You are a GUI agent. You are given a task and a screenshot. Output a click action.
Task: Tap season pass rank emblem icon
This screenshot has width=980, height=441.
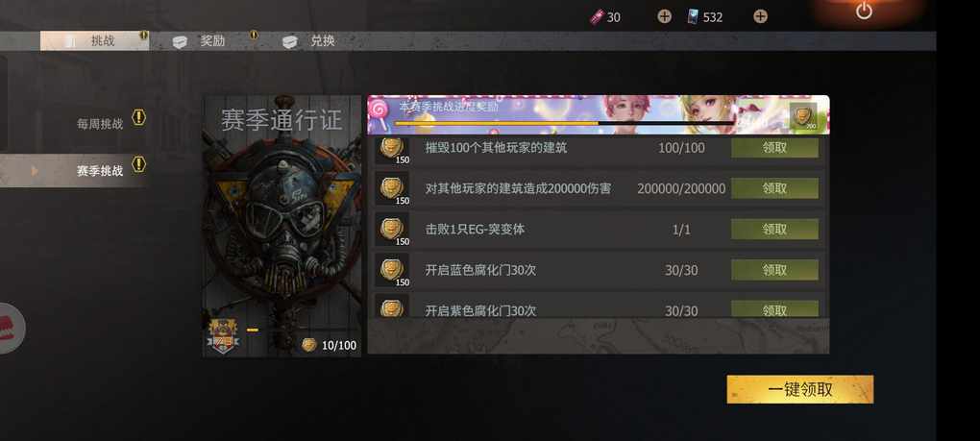click(224, 337)
